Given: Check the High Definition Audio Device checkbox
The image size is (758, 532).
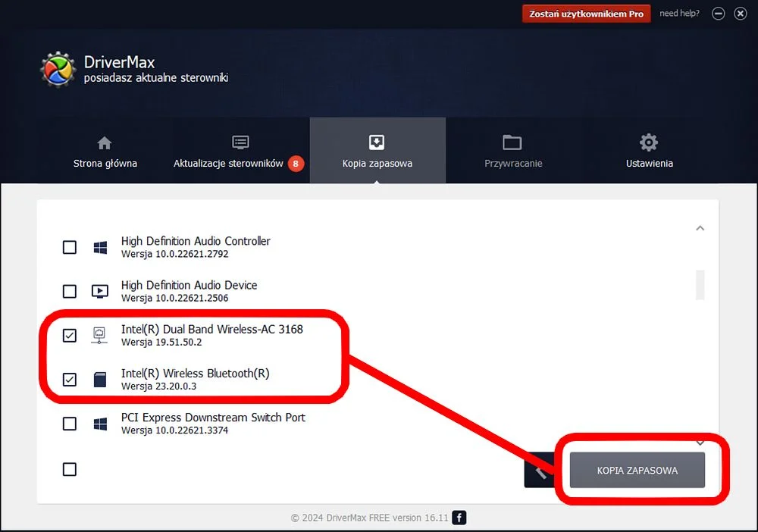Looking at the screenshot, I should pyautogui.click(x=70, y=291).
